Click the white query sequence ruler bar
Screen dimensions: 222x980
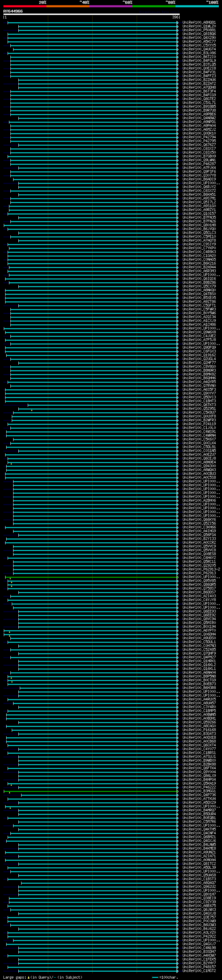[92, 14]
